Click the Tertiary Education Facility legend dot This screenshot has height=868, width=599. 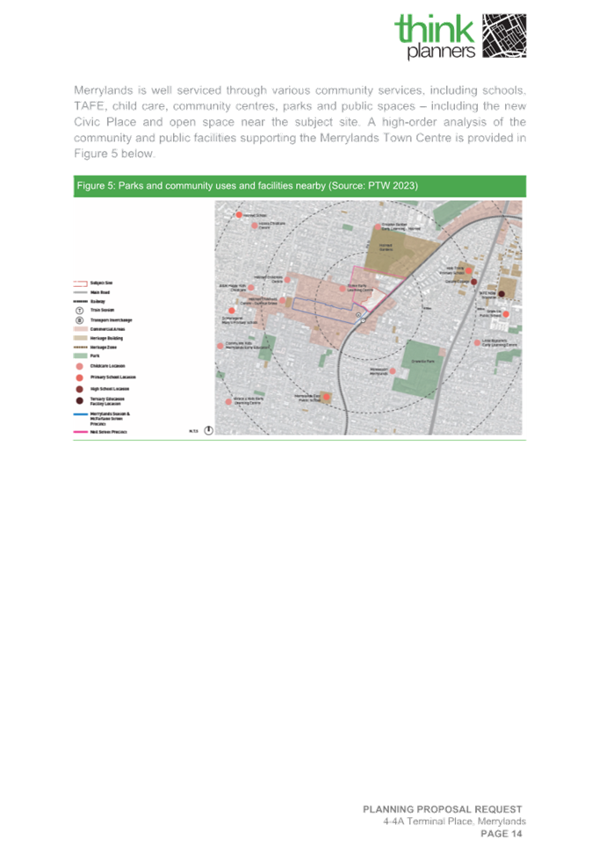[x=79, y=401]
